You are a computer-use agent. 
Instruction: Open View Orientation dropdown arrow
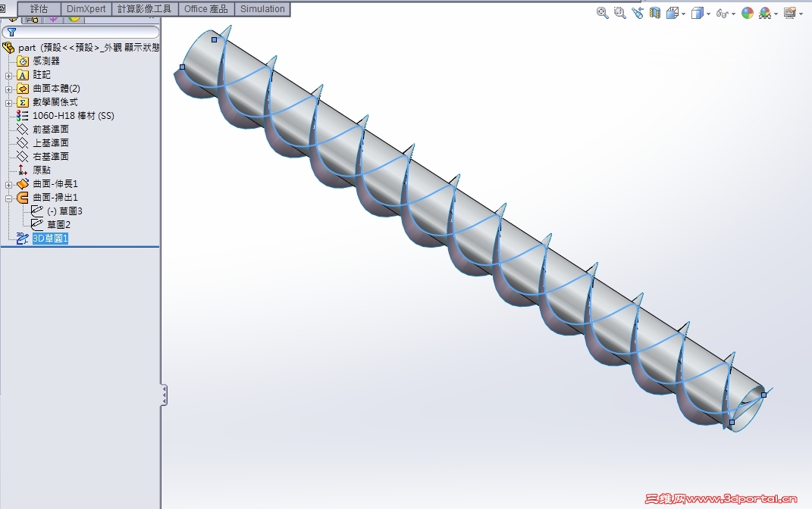(x=684, y=14)
